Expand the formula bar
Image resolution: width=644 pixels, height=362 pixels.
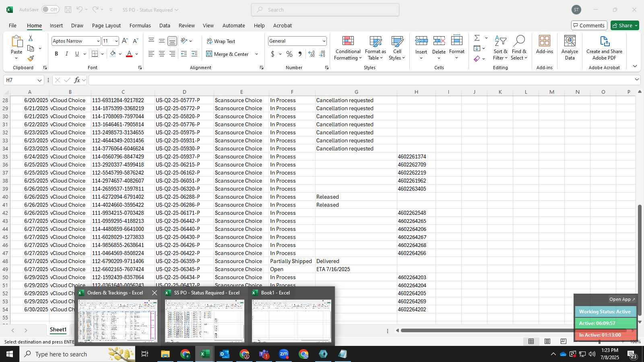(637, 80)
